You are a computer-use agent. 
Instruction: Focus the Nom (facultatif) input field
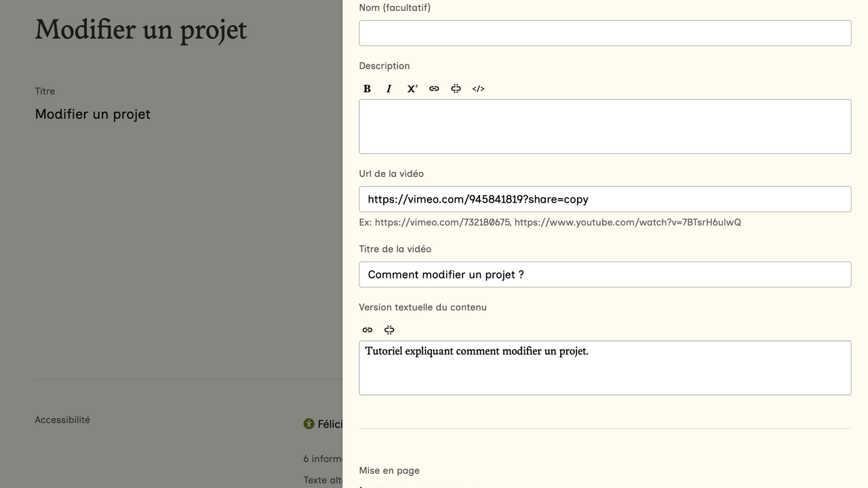(604, 33)
